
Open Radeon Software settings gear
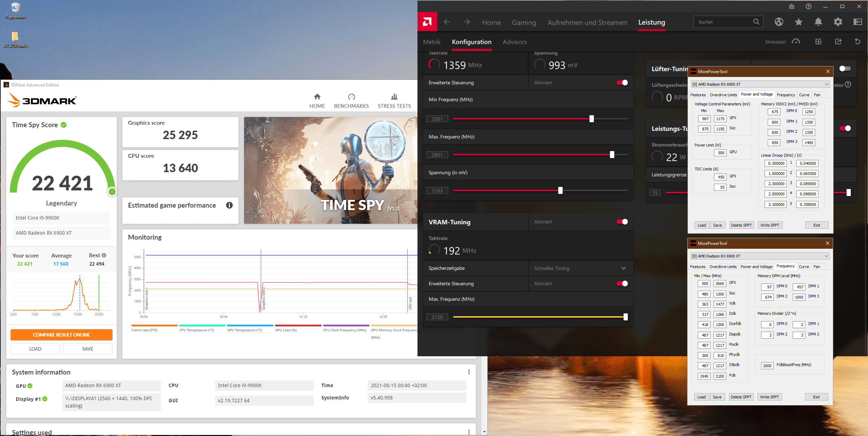838,22
